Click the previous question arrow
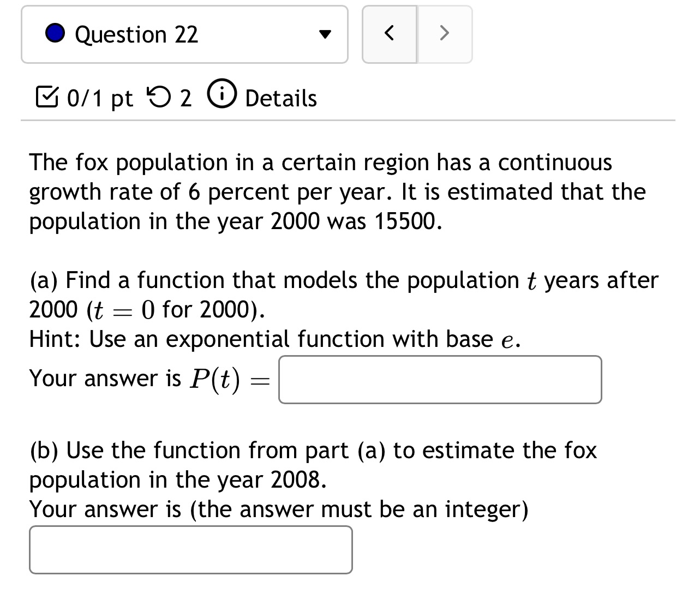The height and width of the screenshot is (600, 700). (389, 33)
